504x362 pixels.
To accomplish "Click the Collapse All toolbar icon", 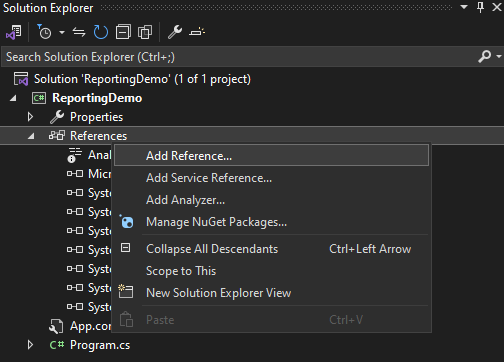I will tap(123, 32).
